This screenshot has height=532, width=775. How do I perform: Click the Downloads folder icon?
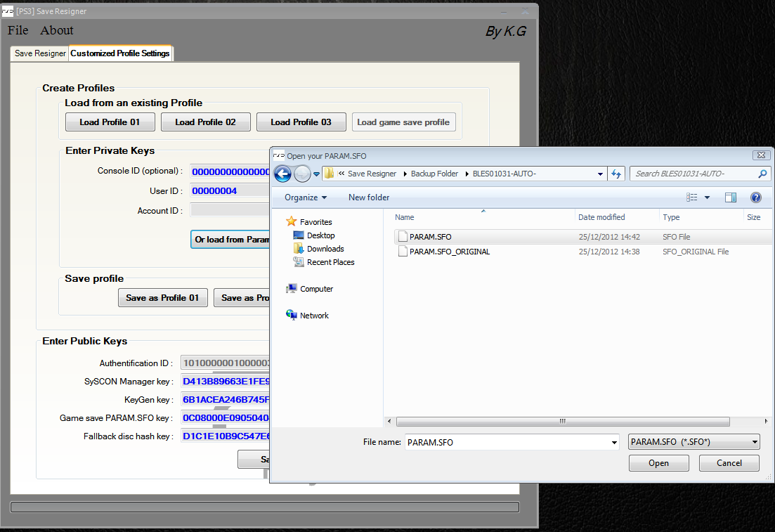299,248
